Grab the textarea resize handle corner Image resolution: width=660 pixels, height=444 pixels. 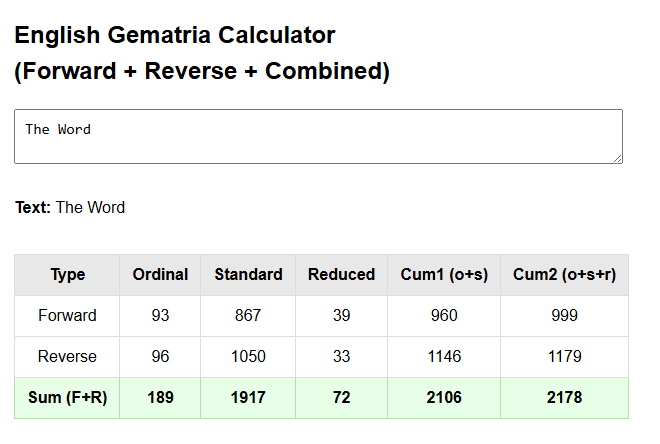coord(617,158)
